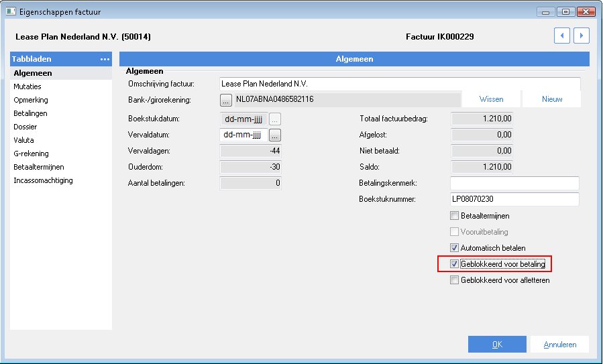Uncheck Automatisch betalen
The height and width of the screenshot is (364, 603).
[454, 248]
